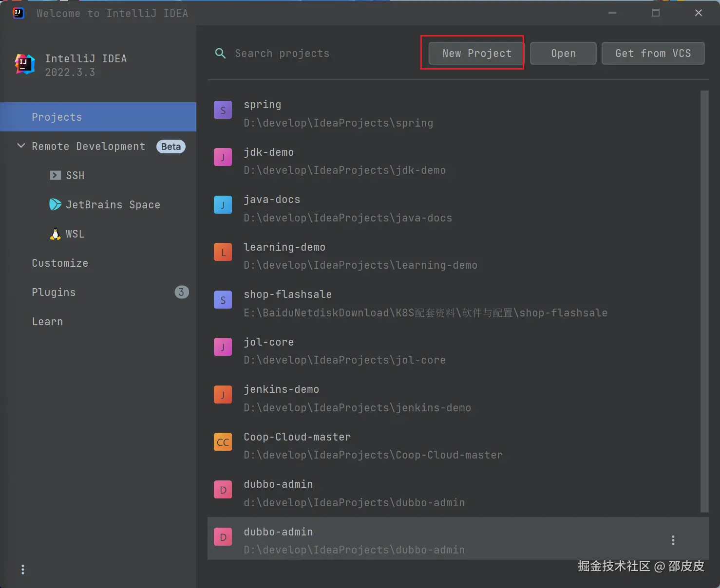Click the SSH terminal icon

[x=56, y=175]
